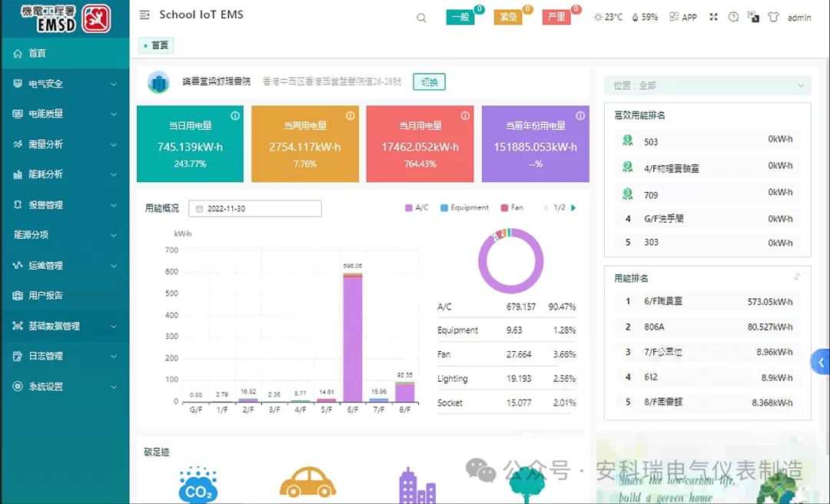The height and width of the screenshot is (504, 830).
Task: Toggle fullscreen mode icon
Action: pyautogui.click(x=713, y=17)
